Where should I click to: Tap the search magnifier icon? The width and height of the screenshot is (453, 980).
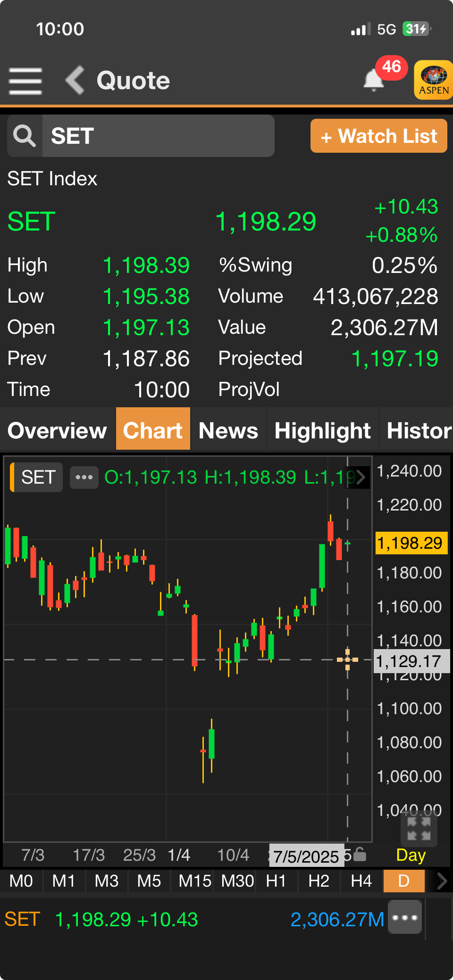coord(25,136)
